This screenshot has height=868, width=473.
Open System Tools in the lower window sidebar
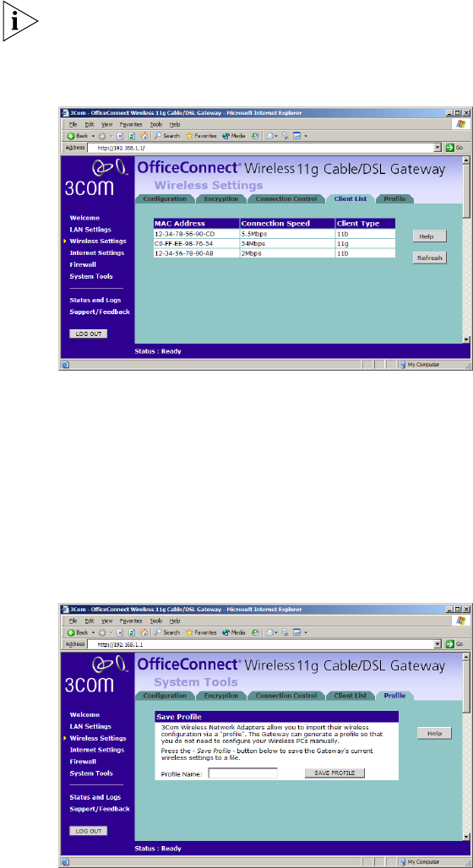(91, 773)
